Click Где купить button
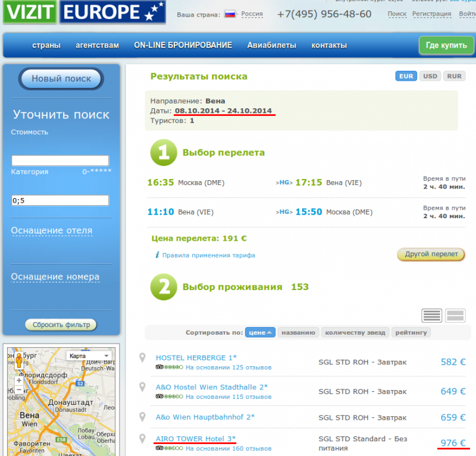Viewport: 476px width, 456px height. 446,45
